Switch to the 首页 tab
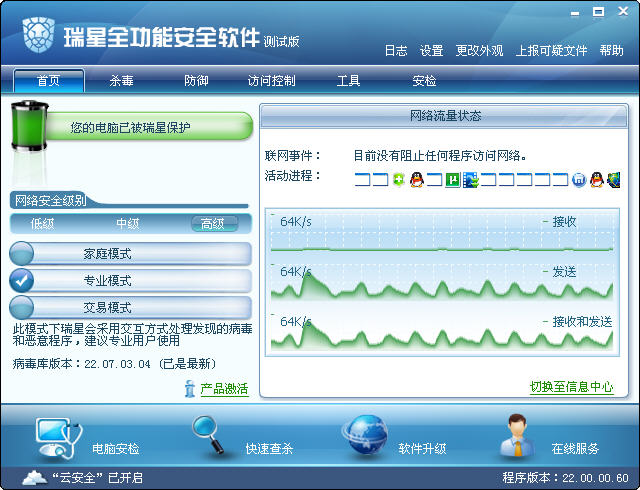The height and width of the screenshot is (490, 640). click(49, 80)
